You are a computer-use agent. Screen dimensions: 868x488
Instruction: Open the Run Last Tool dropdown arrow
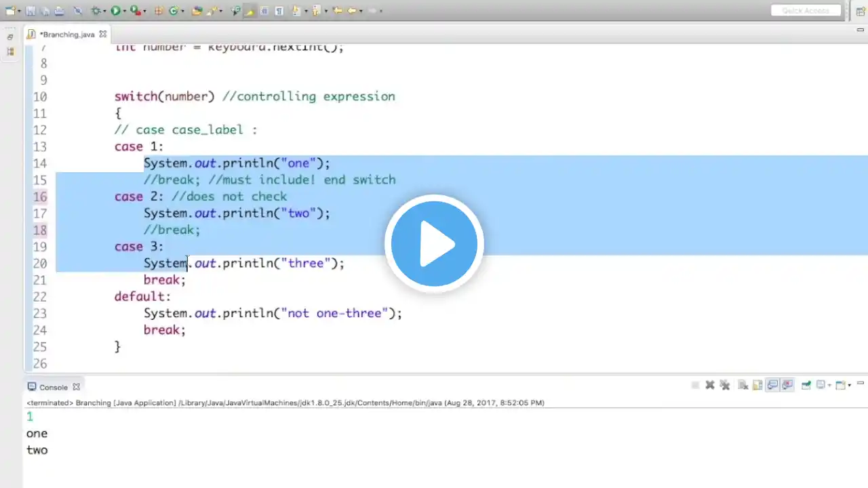(x=144, y=12)
